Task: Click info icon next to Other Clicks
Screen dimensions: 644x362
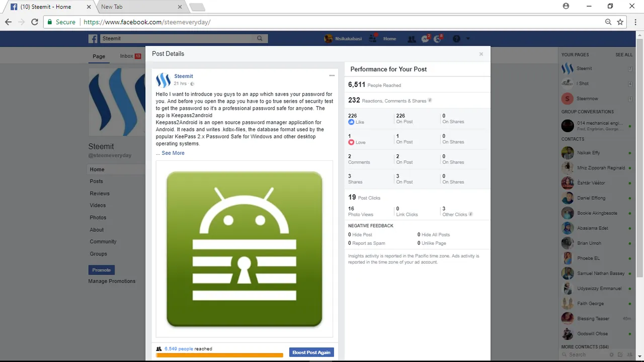Action: point(470,214)
